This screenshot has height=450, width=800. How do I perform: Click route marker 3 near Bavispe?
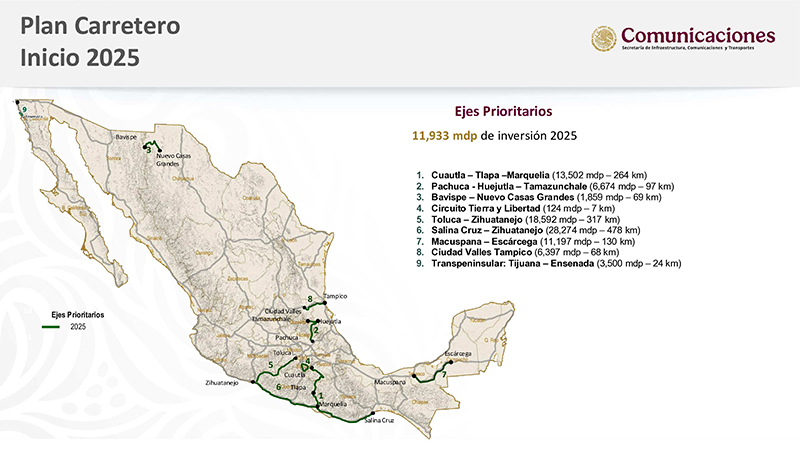[x=147, y=150]
